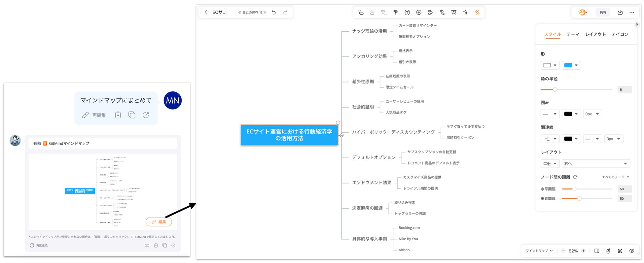Open the layout structure icon dropdown
Viewport: 644px width, 263px height.
550,164
